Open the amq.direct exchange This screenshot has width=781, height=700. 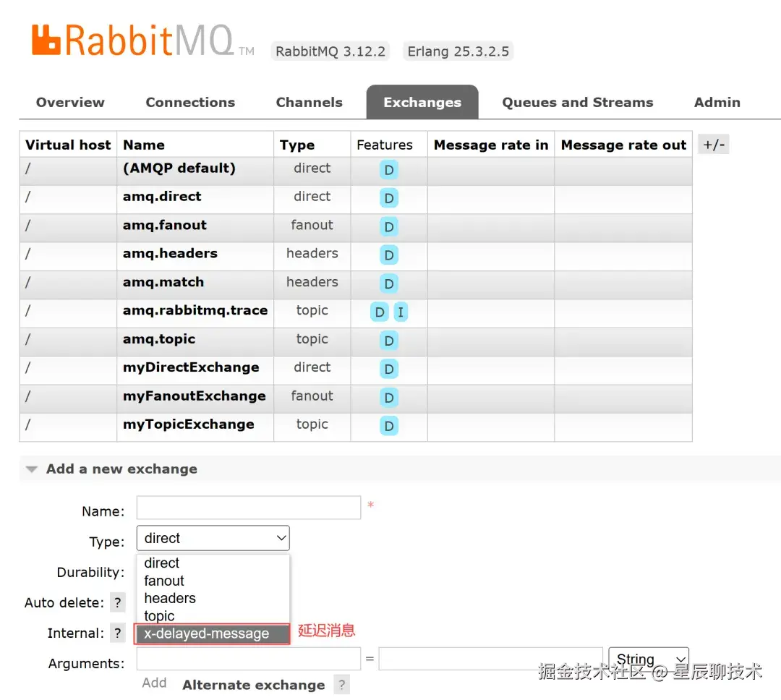(163, 196)
